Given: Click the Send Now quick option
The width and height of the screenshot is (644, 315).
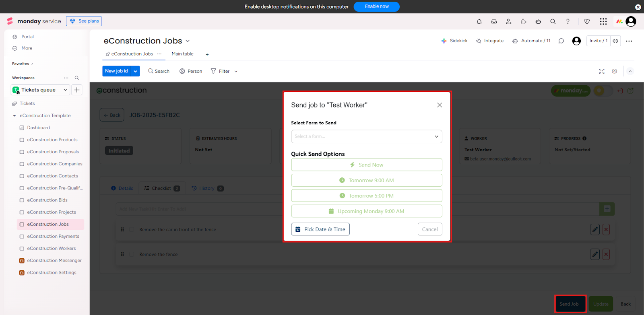Looking at the screenshot, I should [x=366, y=165].
